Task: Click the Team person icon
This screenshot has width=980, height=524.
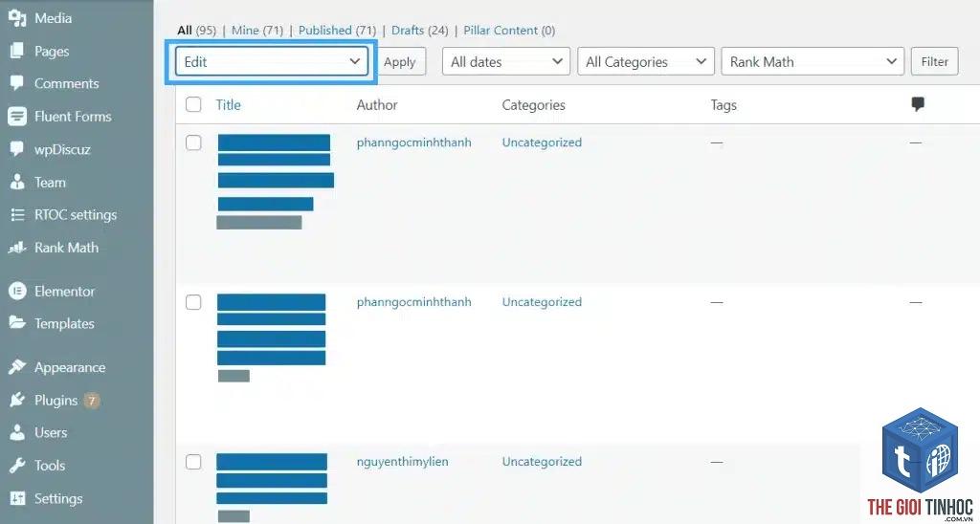Action: (17, 183)
